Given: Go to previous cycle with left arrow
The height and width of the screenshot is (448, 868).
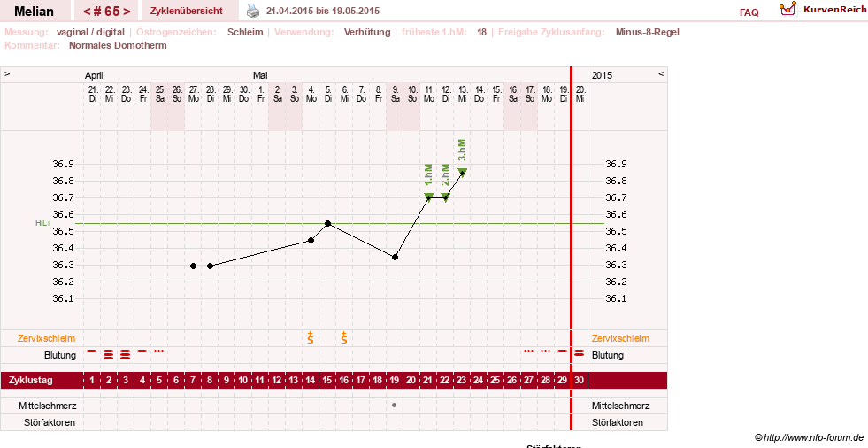Looking at the screenshot, I should pos(87,12).
